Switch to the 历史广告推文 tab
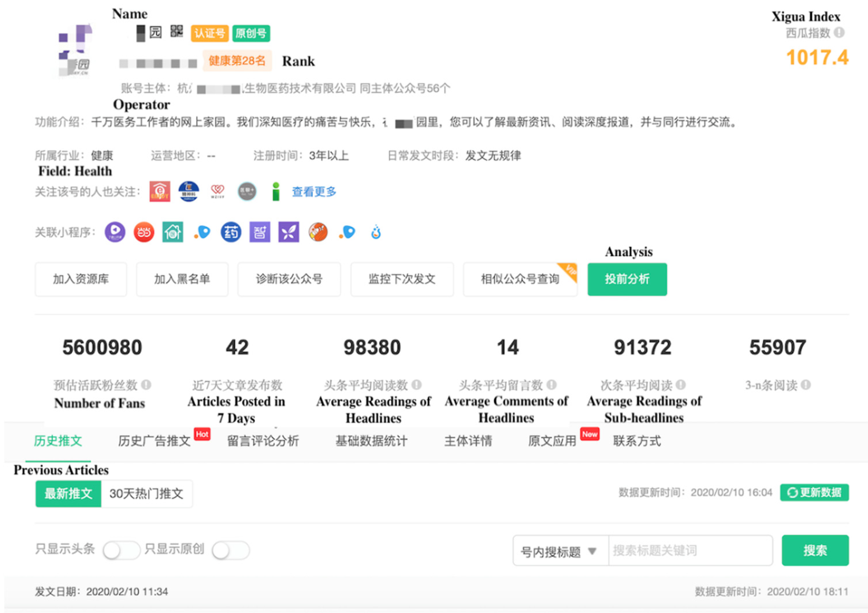 click(x=154, y=441)
